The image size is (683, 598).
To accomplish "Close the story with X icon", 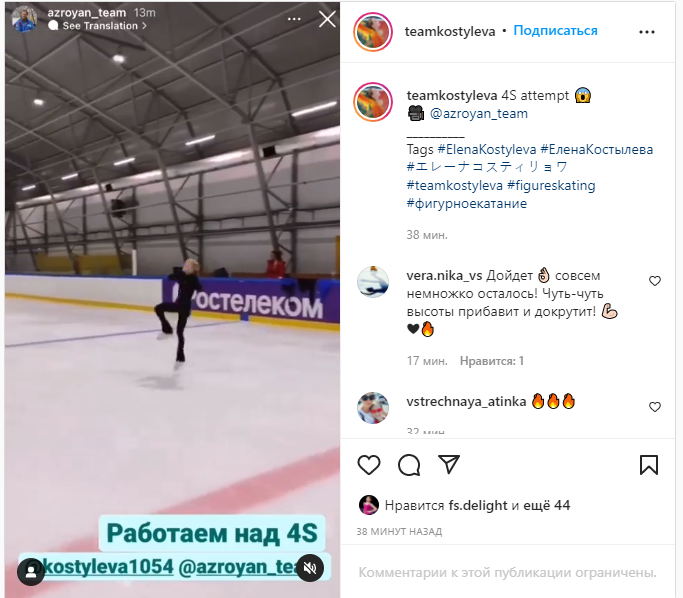I will point(327,19).
